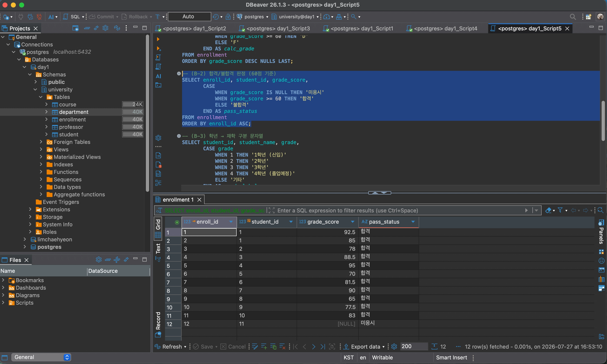Delete row icon in results toolbar

pyautogui.click(x=282, y=347)
